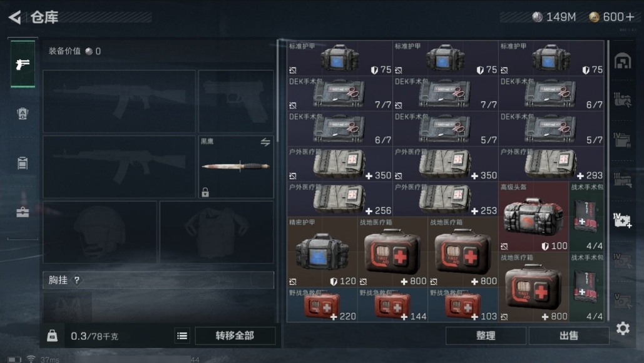The image size is (644, 363).
Task: Click the 出售 sell button
Action: coord(569,335)
